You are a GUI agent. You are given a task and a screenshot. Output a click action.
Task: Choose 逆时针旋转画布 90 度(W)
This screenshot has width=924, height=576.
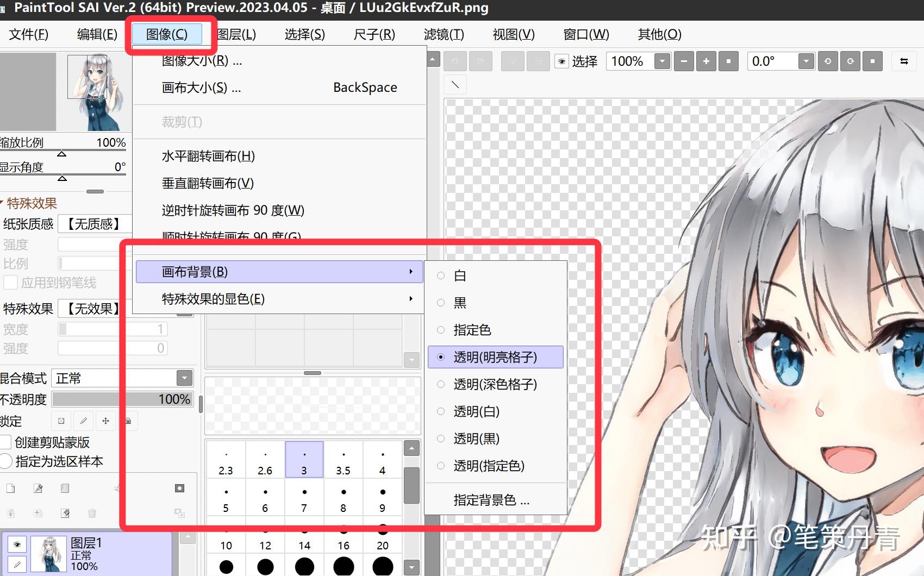(279, 210)
